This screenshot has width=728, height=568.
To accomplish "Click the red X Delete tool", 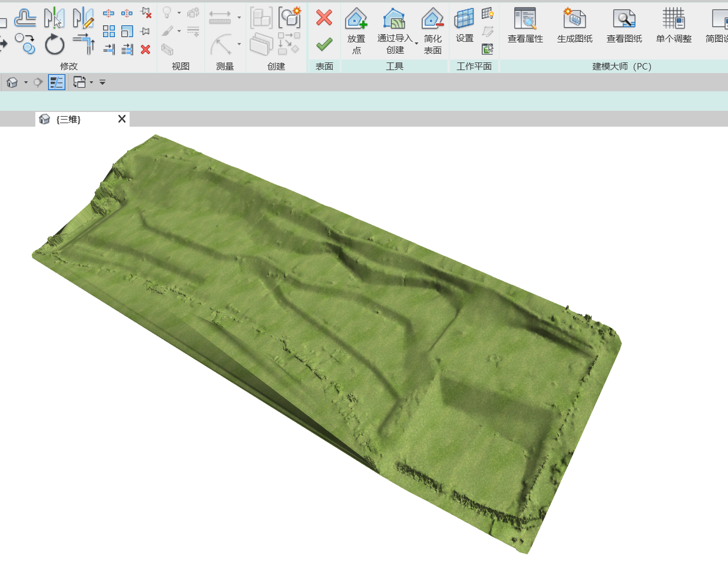I will (x=145, y=49).
